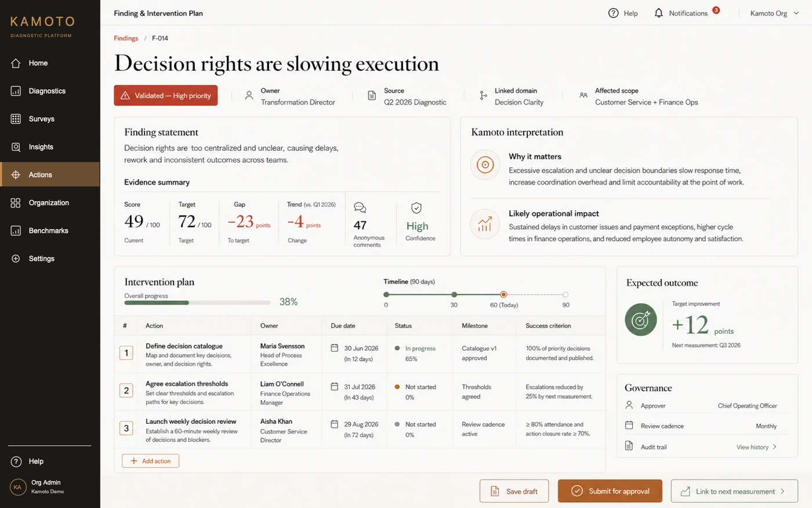Click the Link to next measurement arrow button
Viewport: 812px width, 508px height.
734,491
